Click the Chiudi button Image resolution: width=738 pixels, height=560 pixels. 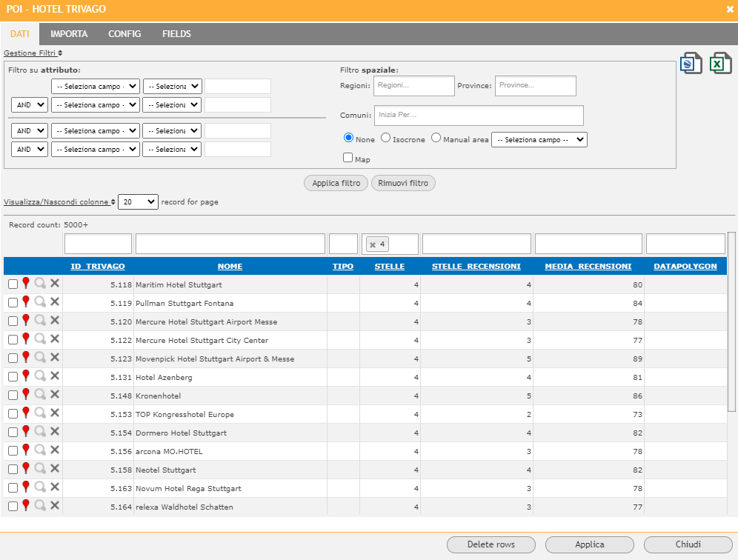pyautogui.click(x=688, y=544)
